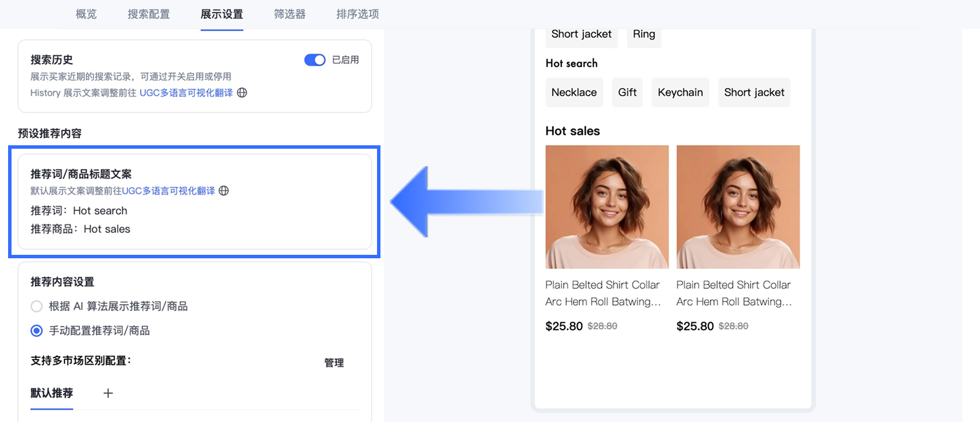Toggle the 搜索历史 switch off
The image size is (980, 422).
click(x=315, y=60)
